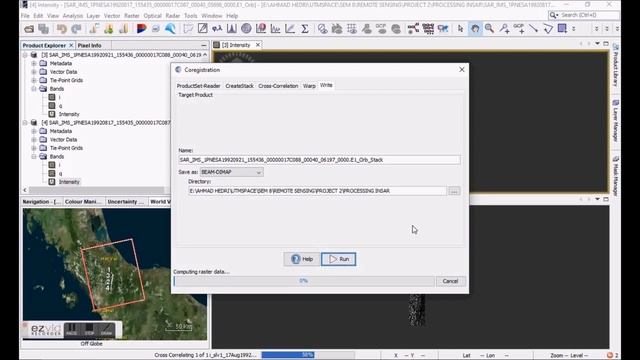This screenshot has height=360, width=640.
Task: Click the Redo toolbar icon
Action: point(76,29)
